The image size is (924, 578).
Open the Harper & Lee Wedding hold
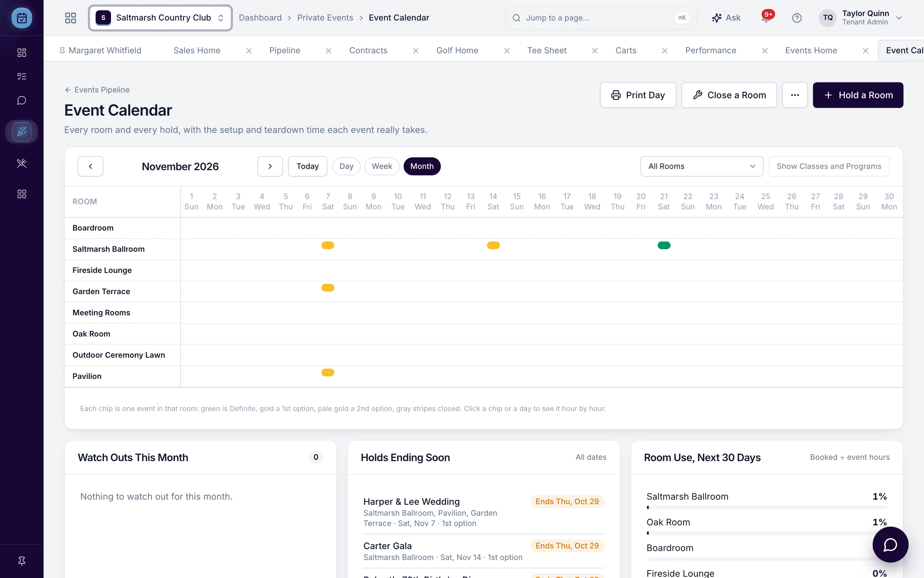[x=483, y=512]
